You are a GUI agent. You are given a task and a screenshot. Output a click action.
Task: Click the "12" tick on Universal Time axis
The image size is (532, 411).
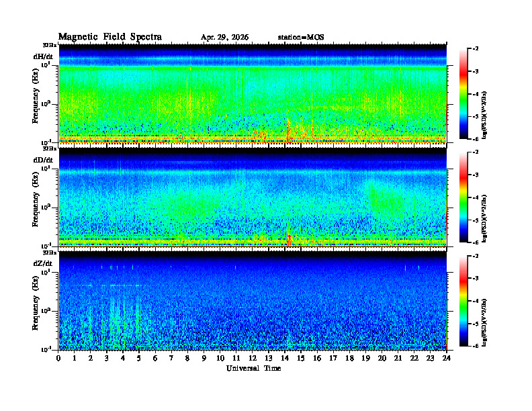click(253, 359)
